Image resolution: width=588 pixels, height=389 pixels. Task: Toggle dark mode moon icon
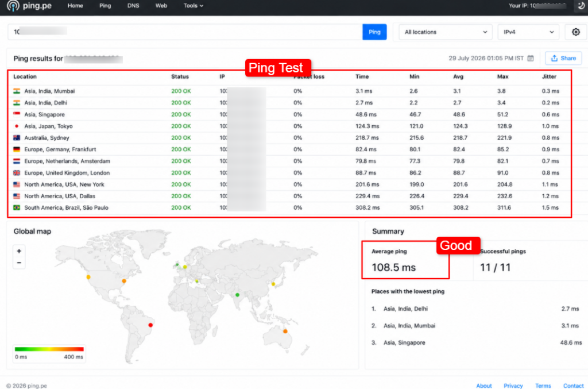click(581, 6)
